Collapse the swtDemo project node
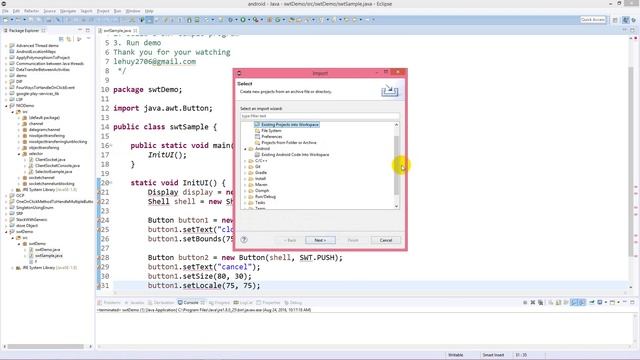This screenshot has height=360, width=640. click(7, 232)
